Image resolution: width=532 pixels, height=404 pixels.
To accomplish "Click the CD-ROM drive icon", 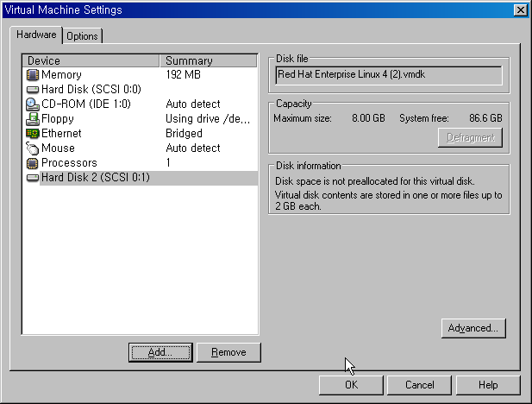I will coord(33,104).
